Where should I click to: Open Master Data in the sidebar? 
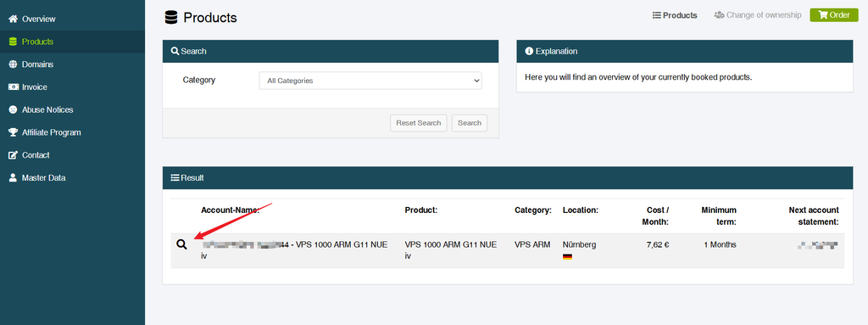72,178
